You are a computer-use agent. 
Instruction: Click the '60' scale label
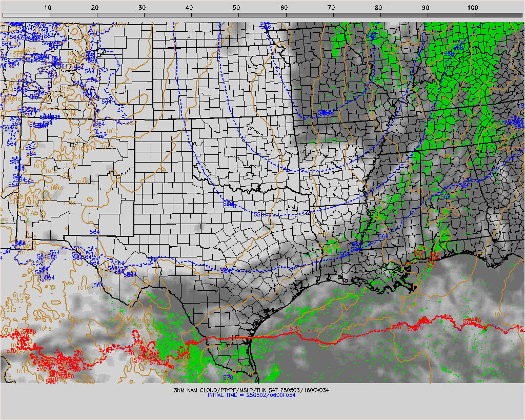284,7
